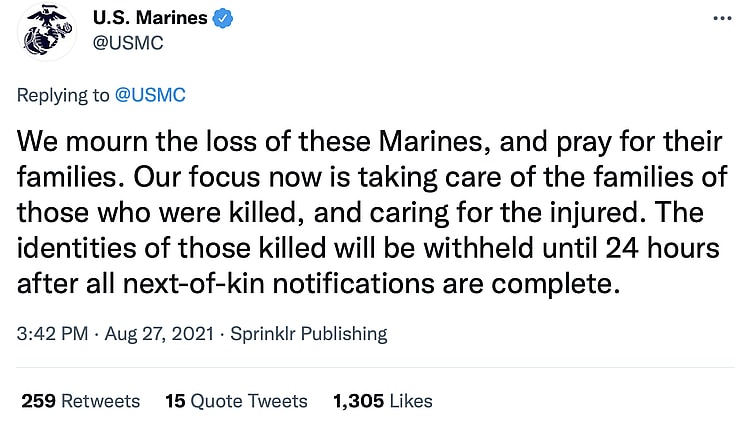Screen dimensions: 750x429
Task: Click the blue verified badge
Action: 225,18
